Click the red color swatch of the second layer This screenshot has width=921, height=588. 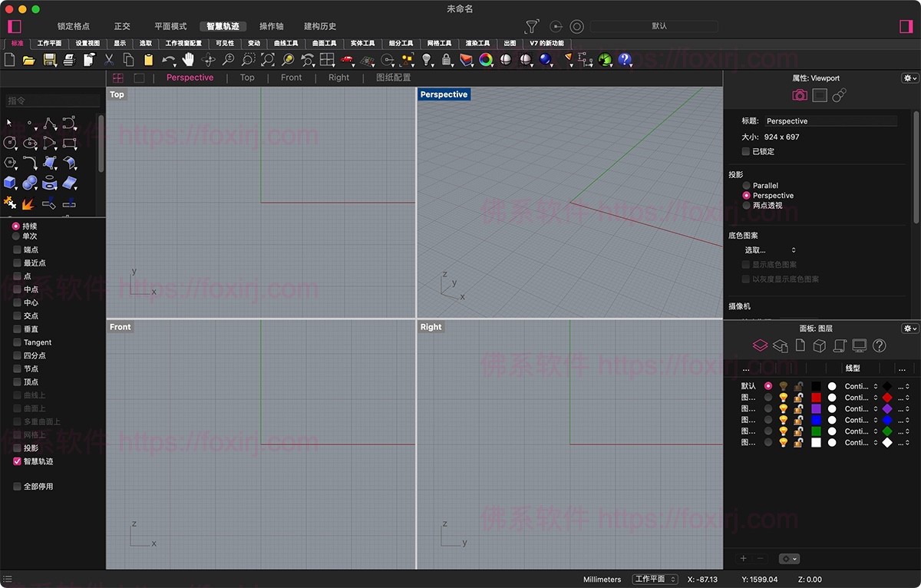point(816,398)
